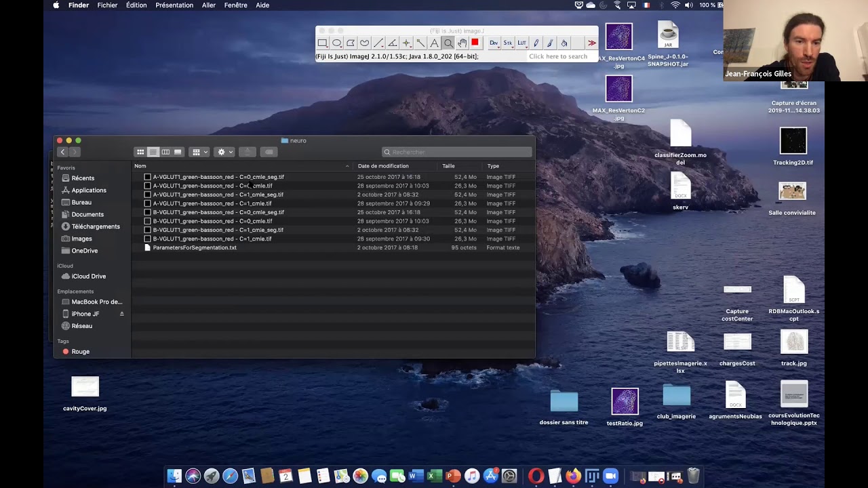Switch Finder to column view

165,152
